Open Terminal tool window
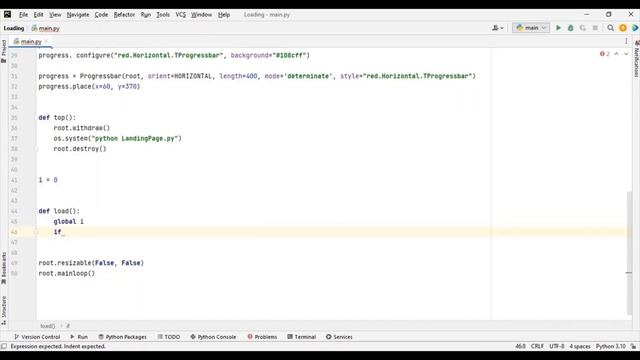 [301, 337]
